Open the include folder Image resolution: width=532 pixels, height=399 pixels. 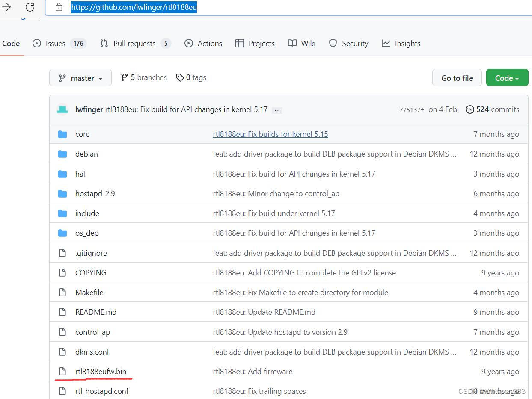(87, 213)
